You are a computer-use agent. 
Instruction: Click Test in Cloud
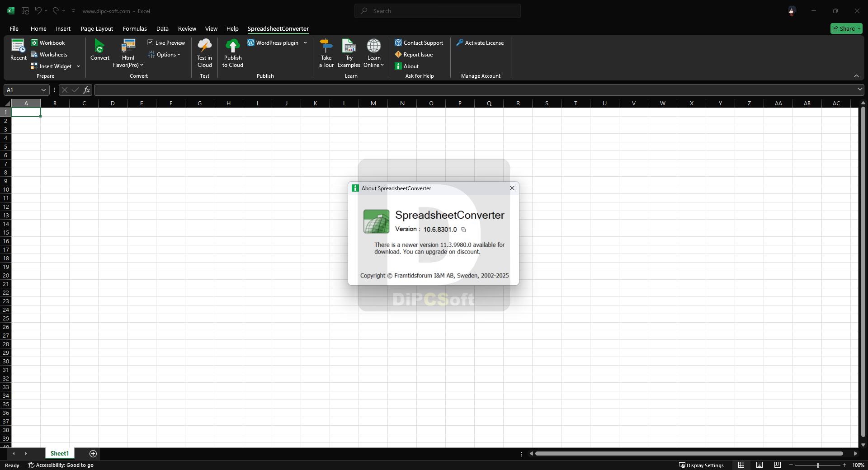204,53
